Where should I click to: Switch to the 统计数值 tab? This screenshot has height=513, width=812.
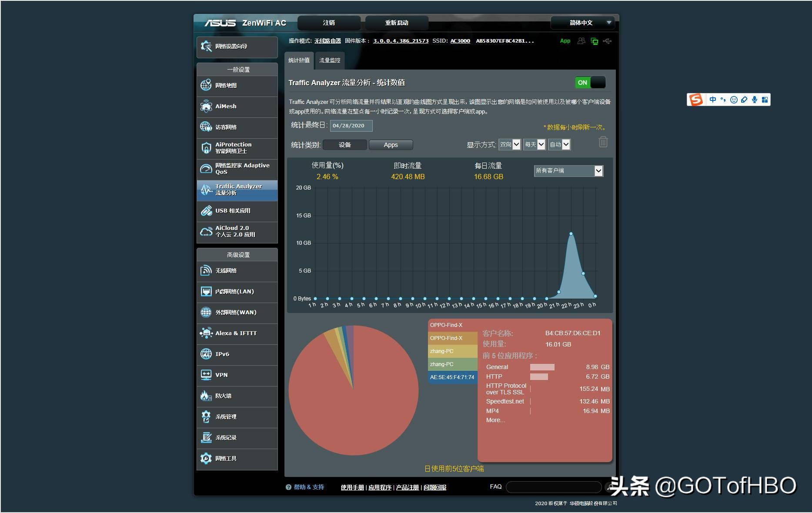(x=299, y=60)
